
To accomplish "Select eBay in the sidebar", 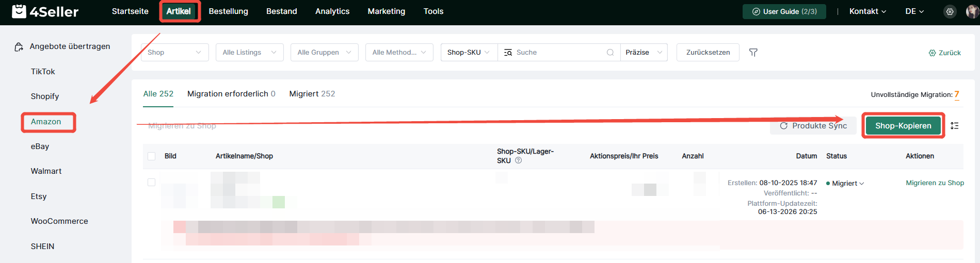I will coord(40,146).
